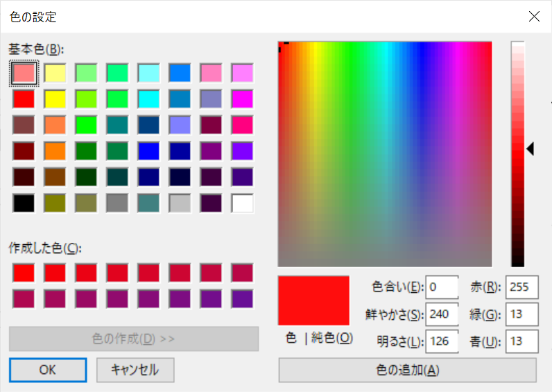
Task: Choose the chartreuse yellow-green basic swatch
Action: (x=86, y=99)
